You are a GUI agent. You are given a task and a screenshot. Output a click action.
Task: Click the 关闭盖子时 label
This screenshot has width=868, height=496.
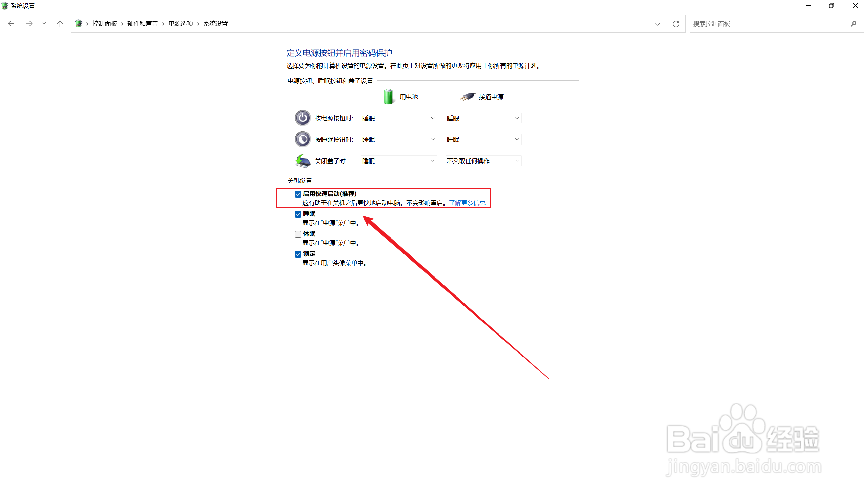pyautogui.click(x=331, y=161)
